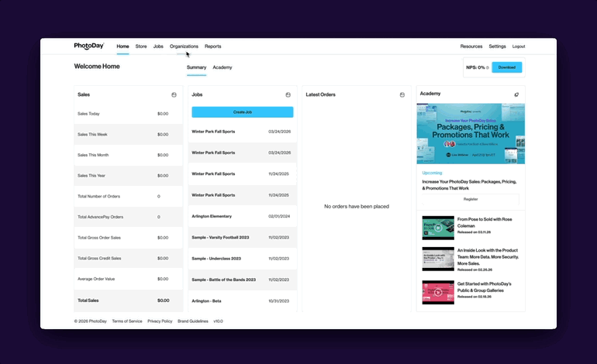Open the webinar title under Upcoming

tap(469, 185)
